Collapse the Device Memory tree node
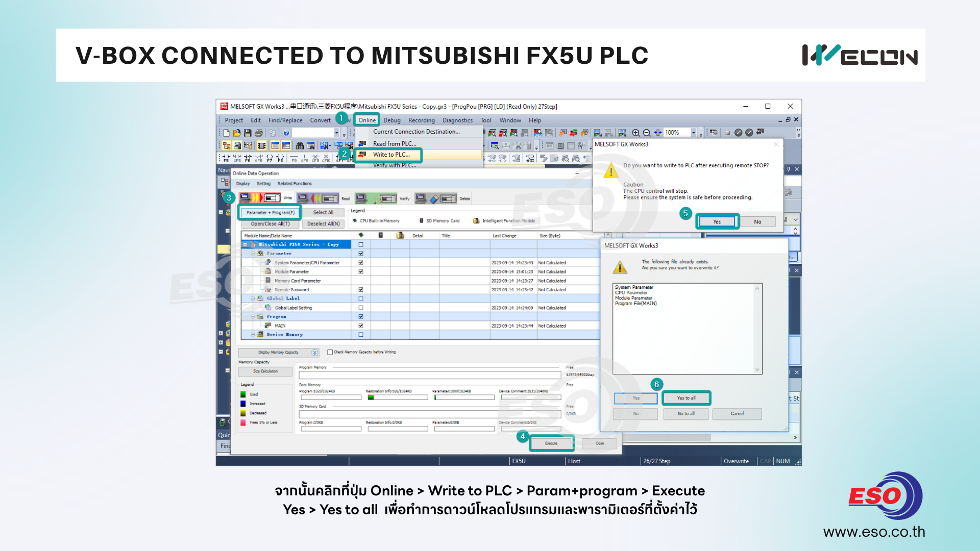Image resolution: width=980 pixels, height=551 pixels. click(x=253, y=335)
